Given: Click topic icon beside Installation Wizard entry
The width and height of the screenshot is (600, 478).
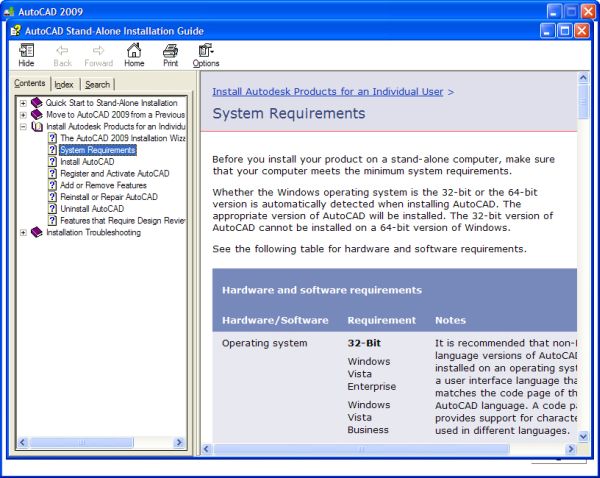Looking at the screenshot, I should pos(52,138).
